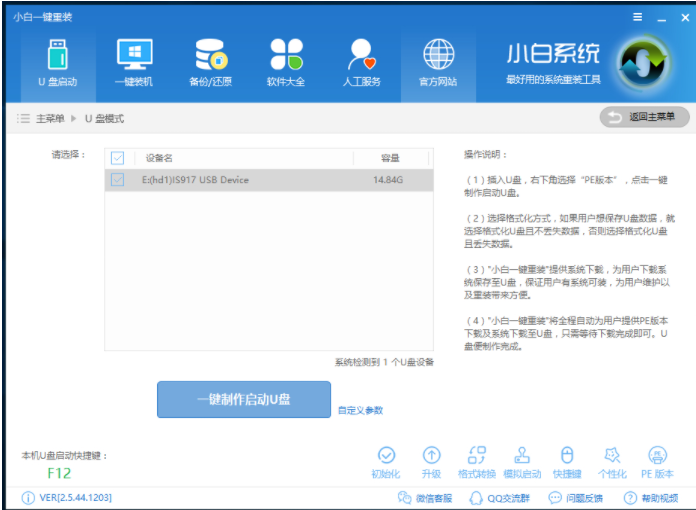
Task: Open the U 盘启动 tab
Action: (x=58, y=64)
